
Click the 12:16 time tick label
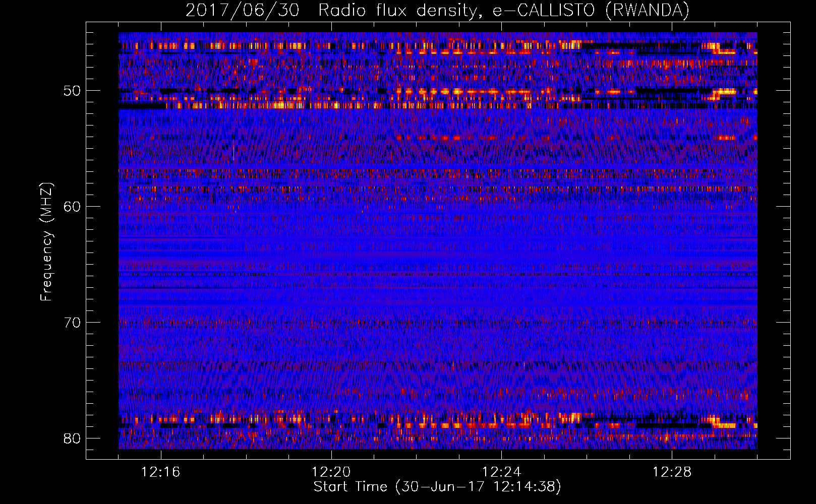pyautogui.click(x=161, y=472)
